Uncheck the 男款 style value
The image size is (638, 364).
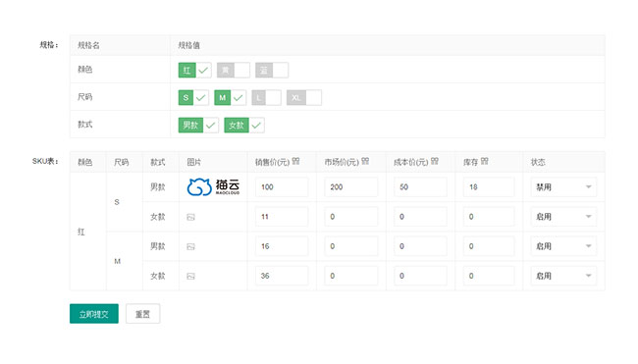pos(198,126)
